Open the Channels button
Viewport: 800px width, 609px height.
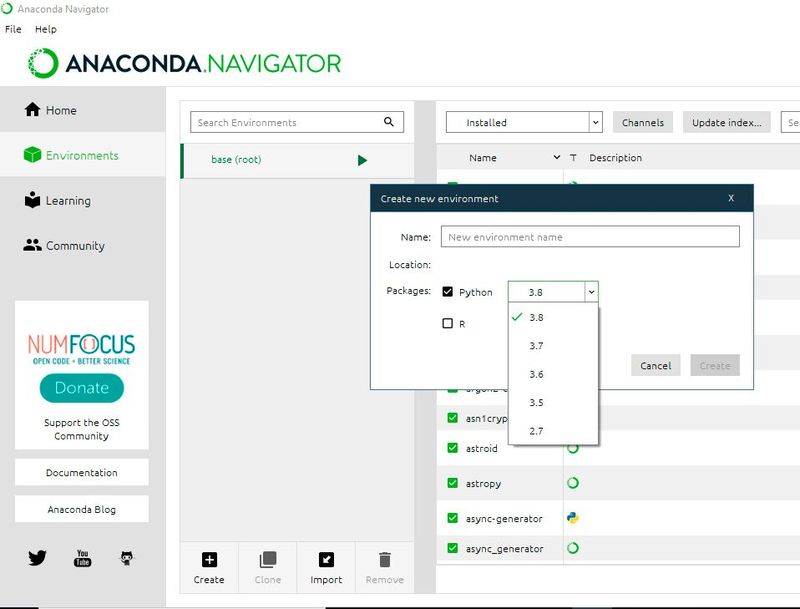pyautogui.click(x=643, y=122)
